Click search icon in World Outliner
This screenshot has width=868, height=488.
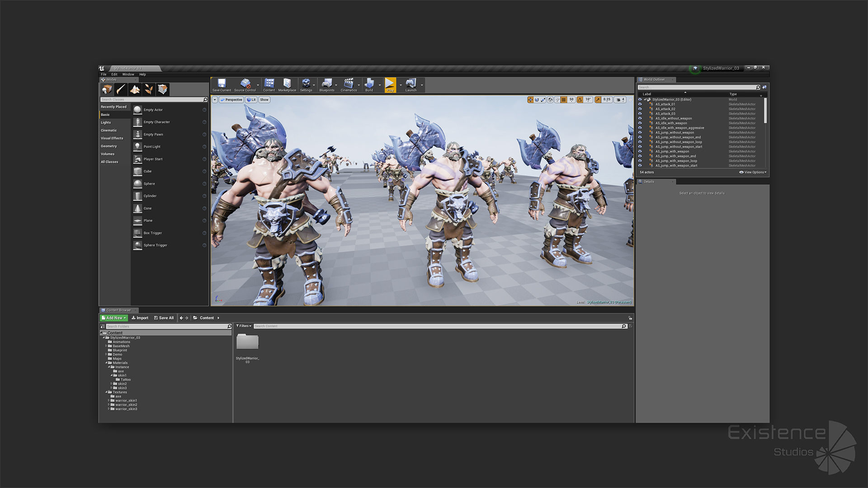pos(758,87)
